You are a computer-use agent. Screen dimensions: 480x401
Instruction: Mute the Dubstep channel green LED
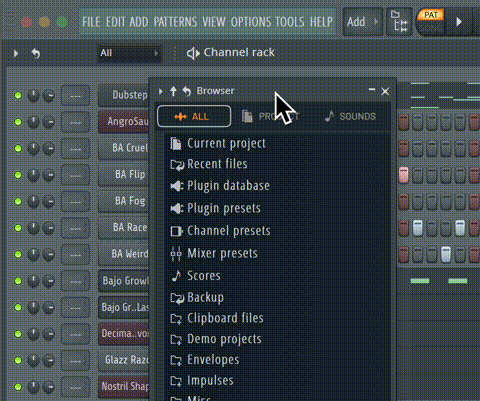(x=18, y=96)
